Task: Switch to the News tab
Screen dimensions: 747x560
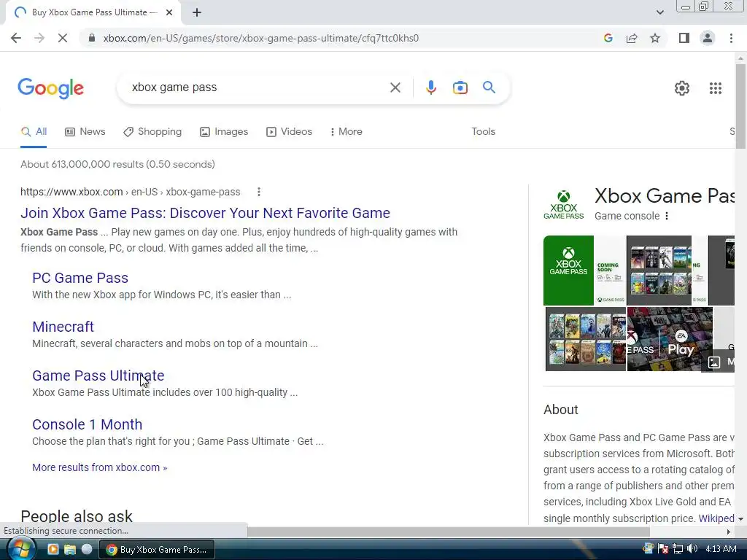Action: [85, 132]
